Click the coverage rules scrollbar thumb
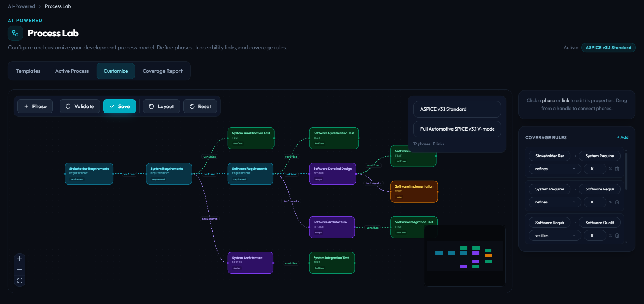644x304 pixels. click(x=626, y=171)
